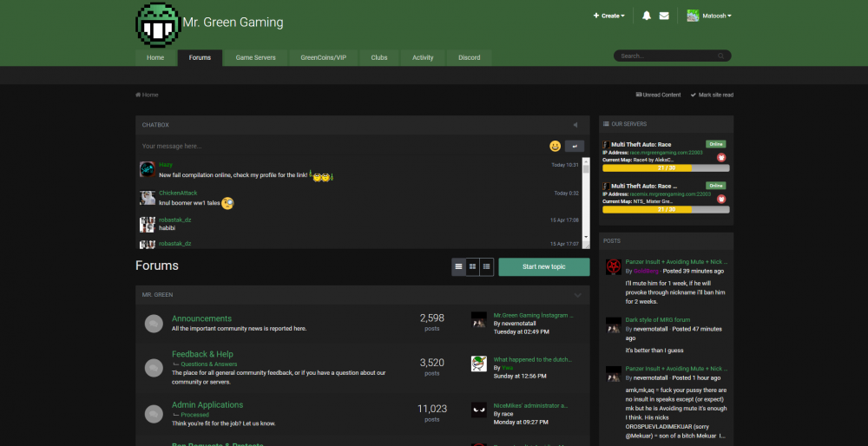Open the notifications bell
The image size is (868, 446).
(x=647, y=16)
